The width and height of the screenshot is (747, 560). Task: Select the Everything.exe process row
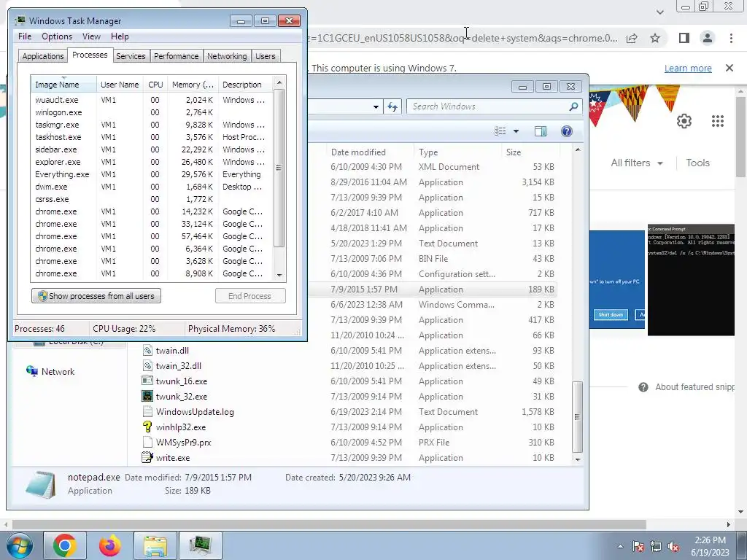click(x=152, y=174)
